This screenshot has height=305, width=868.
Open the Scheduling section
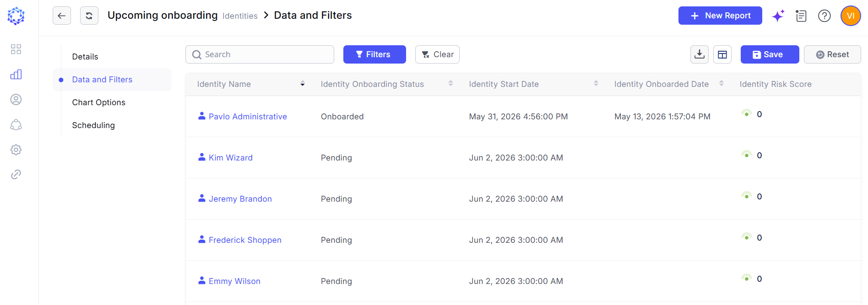[x=93, y=125]
